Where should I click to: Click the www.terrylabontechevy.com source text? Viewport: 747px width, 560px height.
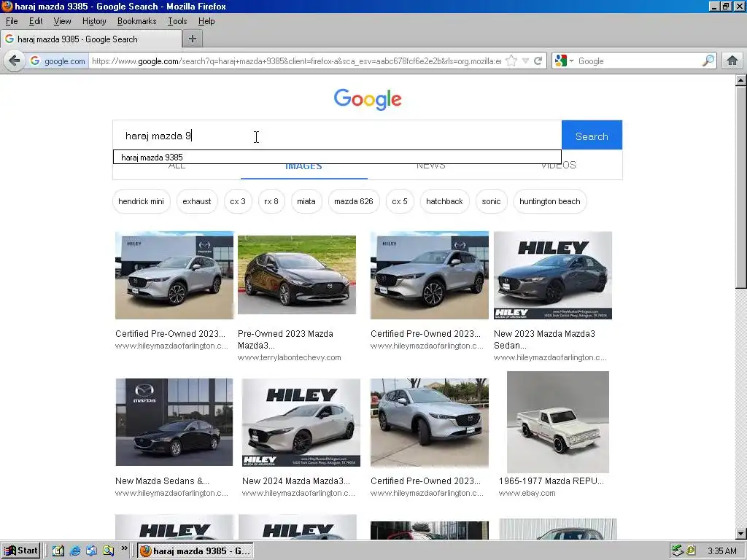coord(289,357)
